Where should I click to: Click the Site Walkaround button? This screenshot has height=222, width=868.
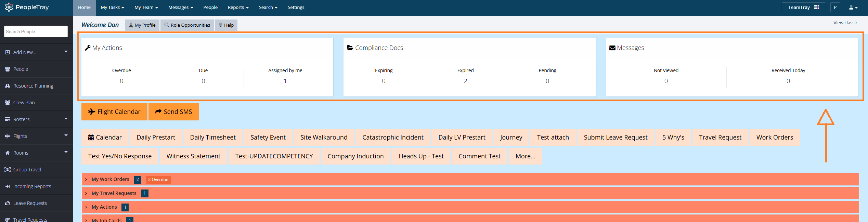pyautogui.click(x=324, y=138)
